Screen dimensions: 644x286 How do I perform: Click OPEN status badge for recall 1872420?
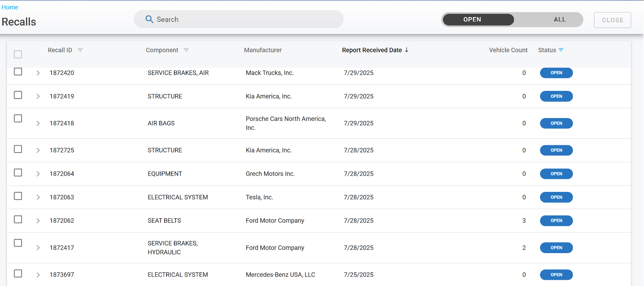coord(556,73)
